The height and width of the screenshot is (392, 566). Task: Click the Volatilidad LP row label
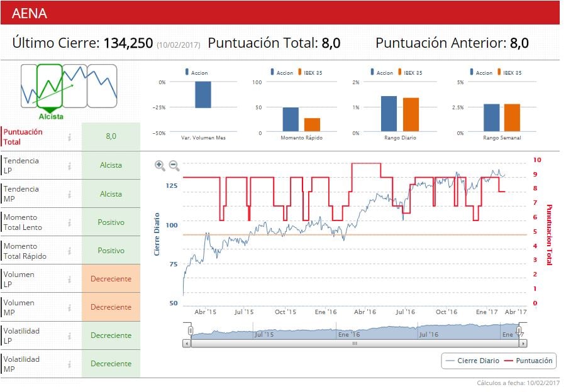tap(21, 335)
